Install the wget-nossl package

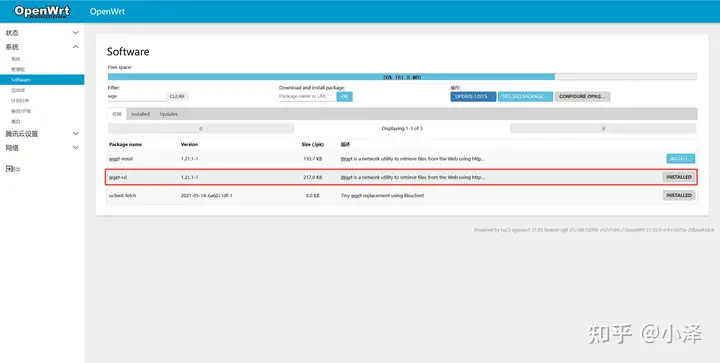(x=681, y=158)
